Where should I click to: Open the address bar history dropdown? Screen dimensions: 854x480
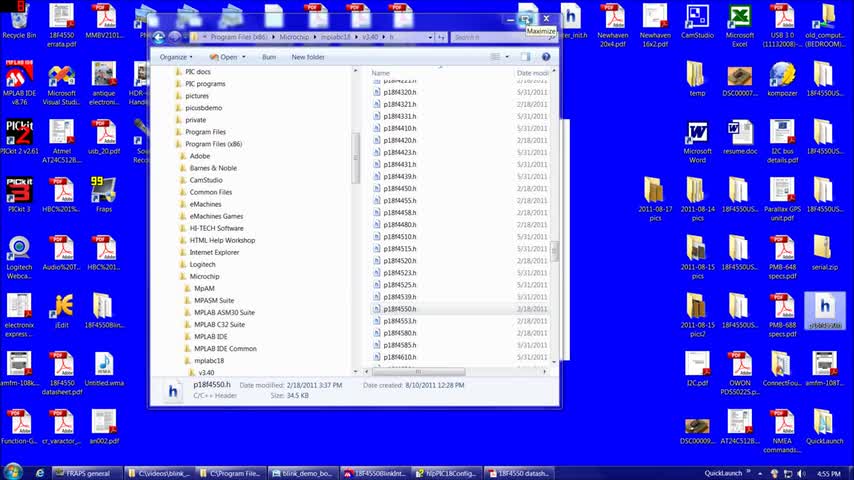430,37
